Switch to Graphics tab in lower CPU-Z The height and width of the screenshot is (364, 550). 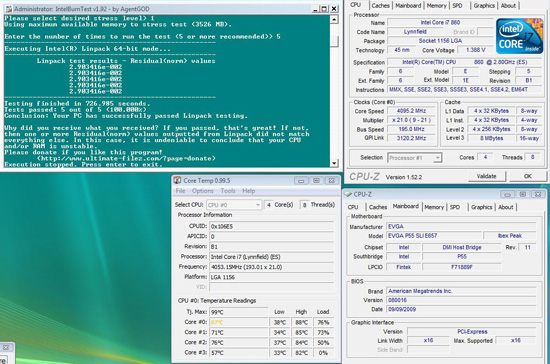pyautogui.click(x=481, y=207)
